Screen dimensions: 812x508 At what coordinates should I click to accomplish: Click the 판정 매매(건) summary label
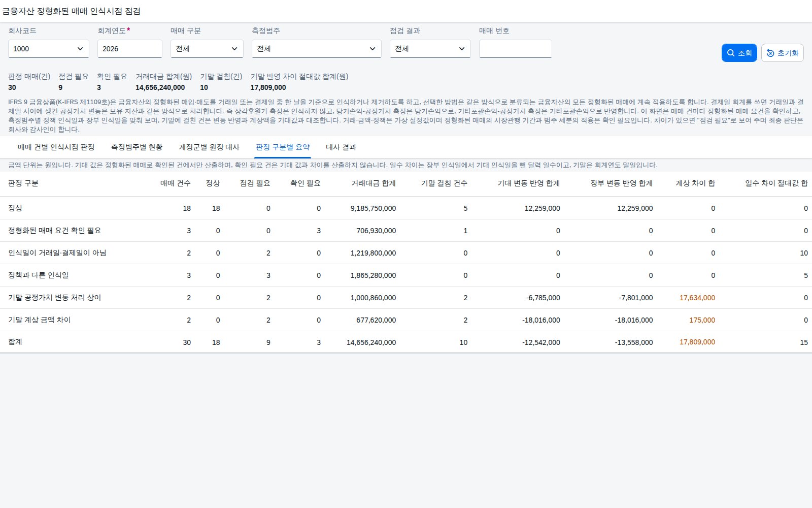click(x=29, y=76)
